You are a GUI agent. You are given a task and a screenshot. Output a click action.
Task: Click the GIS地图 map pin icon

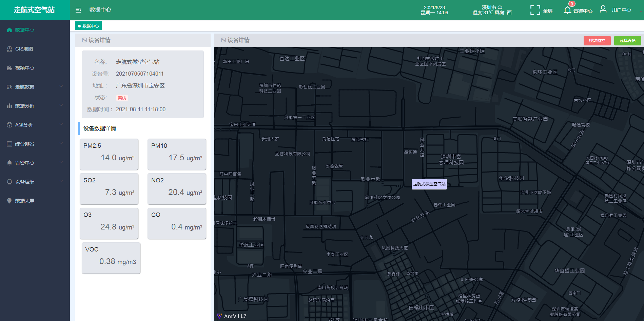click(9, 49)
